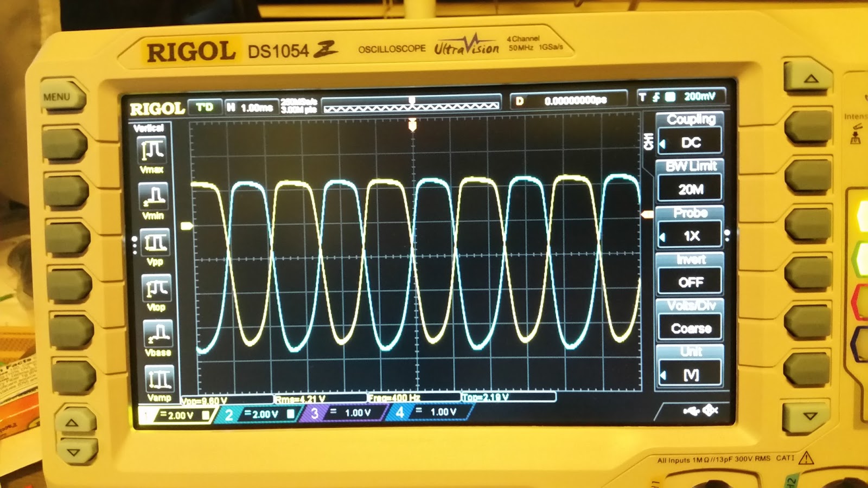The width and height of the screenshot is (868, 488).
Task: Toggle the Invert OFF setting
Action: [690, 275]
